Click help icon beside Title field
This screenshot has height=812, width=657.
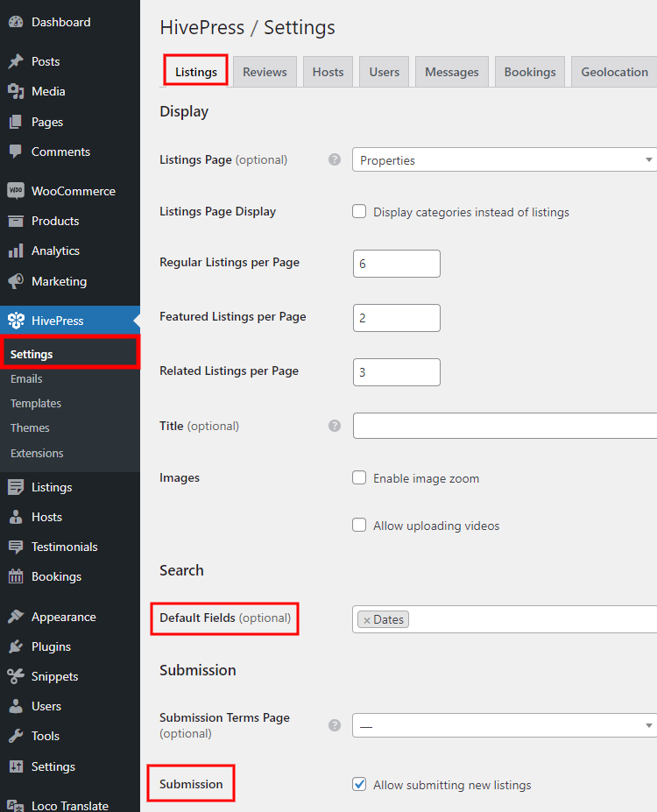click(335, 426)
